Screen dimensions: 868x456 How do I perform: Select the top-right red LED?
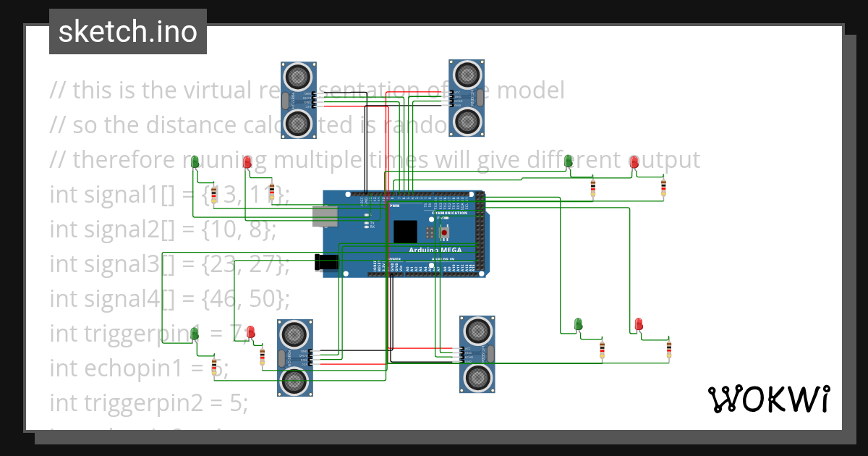tap(634, 162)
